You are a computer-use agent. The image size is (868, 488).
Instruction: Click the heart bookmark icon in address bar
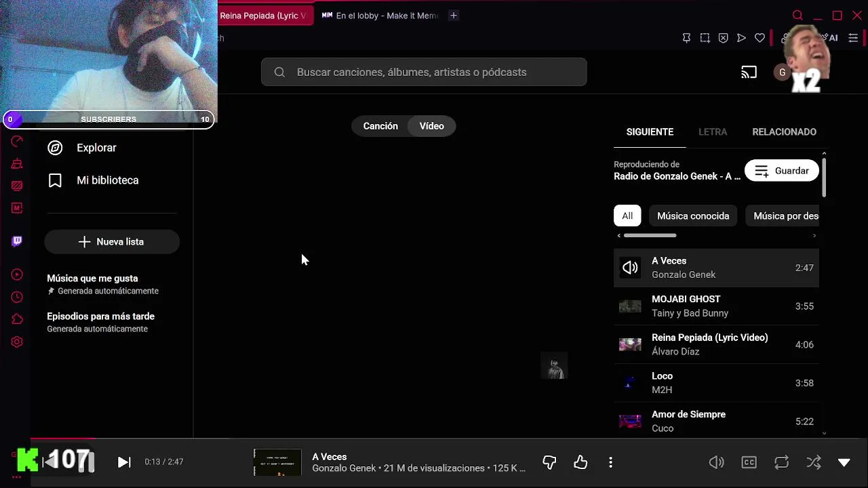point(760,38)
